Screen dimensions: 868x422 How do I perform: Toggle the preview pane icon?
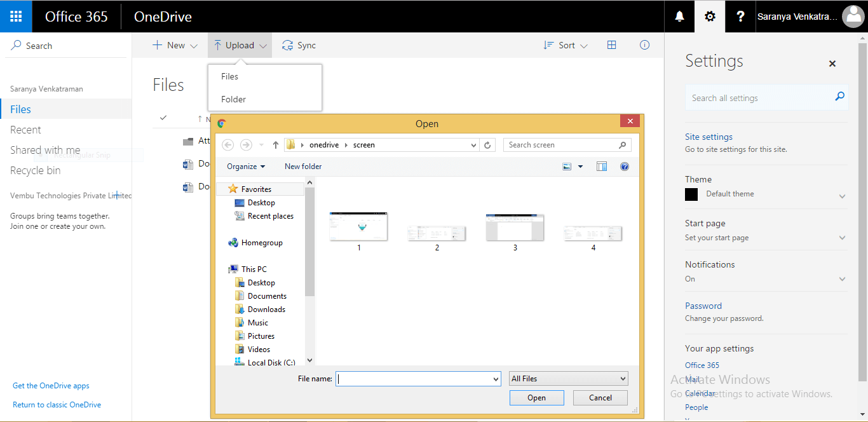pos(602,167)
